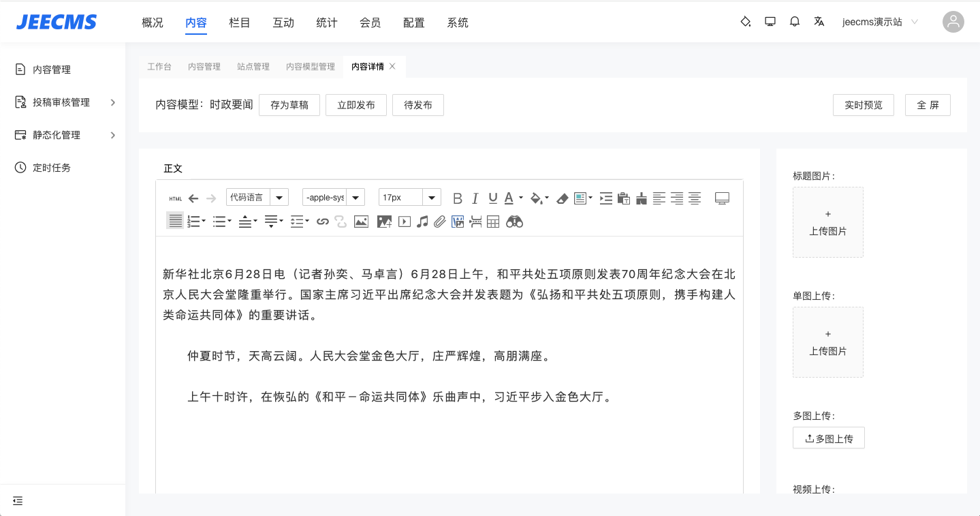The height and width of the screenshot is (516, 980).
Task: Insert audio using the music note icon
Action: pyautogui.click(x=422, y=222)
